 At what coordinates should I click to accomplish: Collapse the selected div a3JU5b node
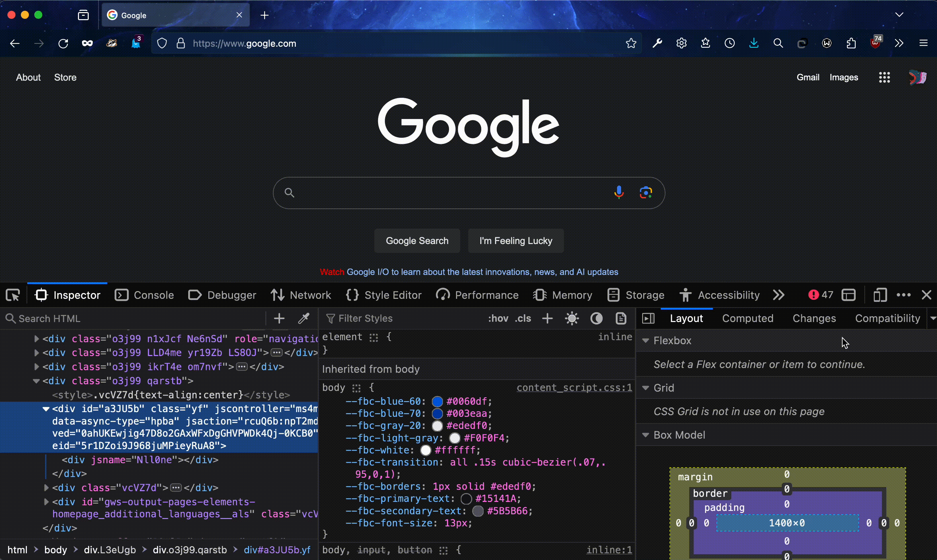[x=46, y=409]
